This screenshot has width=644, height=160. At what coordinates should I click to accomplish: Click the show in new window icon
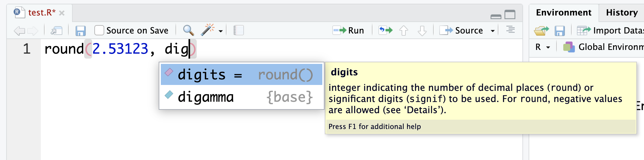pyautogui.click(x=57, y=31)
